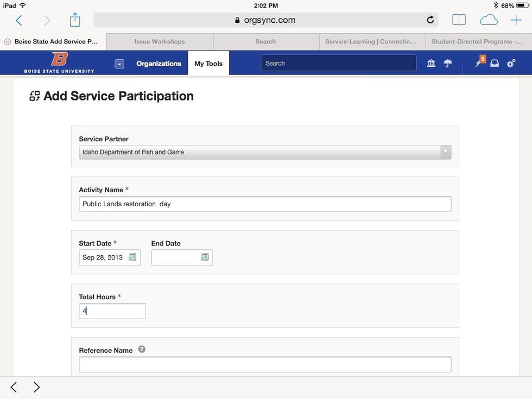Open iCloud tabs cloud icon

[489, 20]
